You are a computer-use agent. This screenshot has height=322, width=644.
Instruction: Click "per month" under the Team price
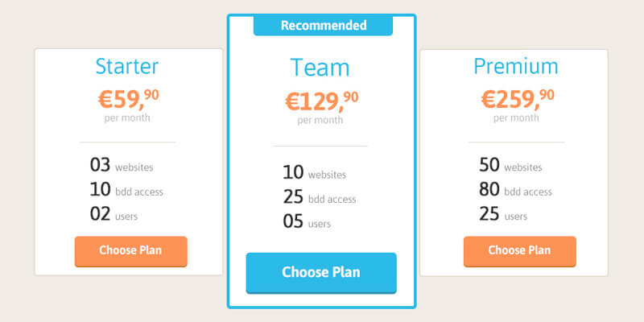click(x=320, y=121)
